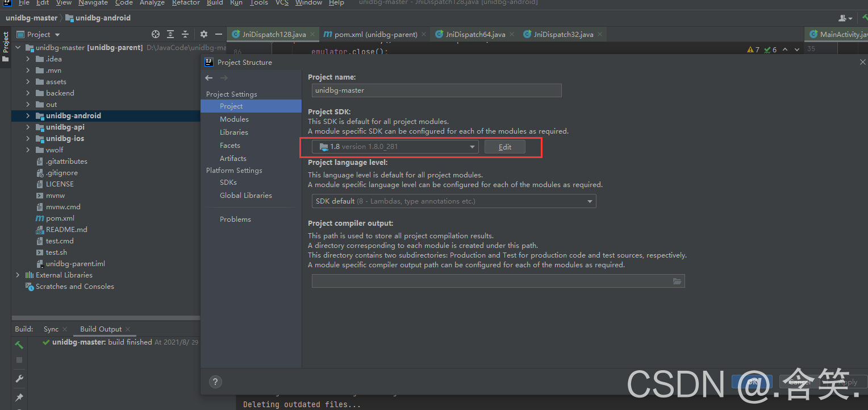
Task: Open the Project SDK dropdown
Action: coord(395,147)
